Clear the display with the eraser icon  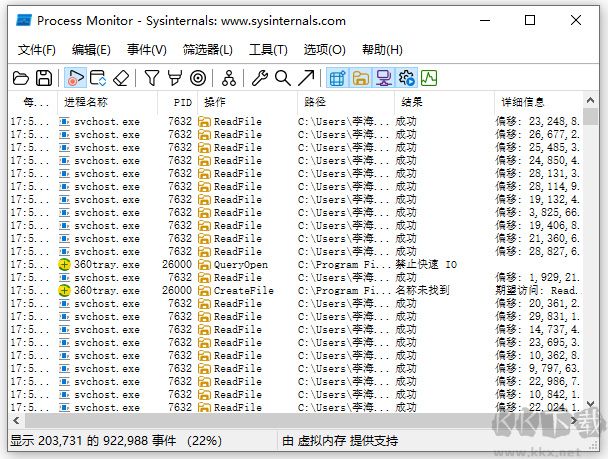click(121, 78)
